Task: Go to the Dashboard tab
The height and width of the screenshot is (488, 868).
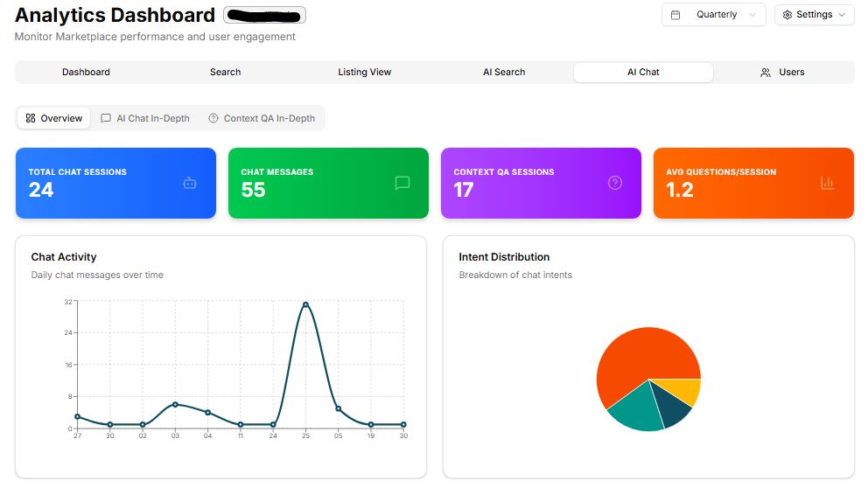Action: pyautogui.click(x=86, y=73)
